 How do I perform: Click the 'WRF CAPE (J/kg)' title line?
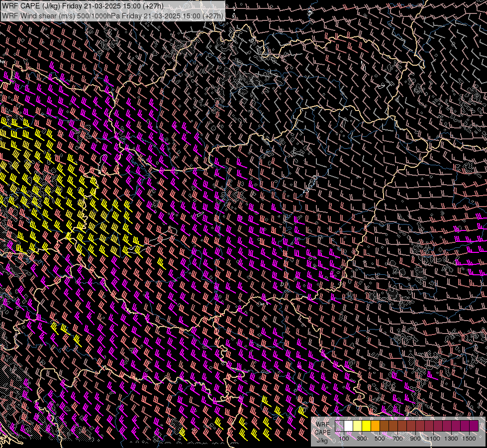coord(83,5)
